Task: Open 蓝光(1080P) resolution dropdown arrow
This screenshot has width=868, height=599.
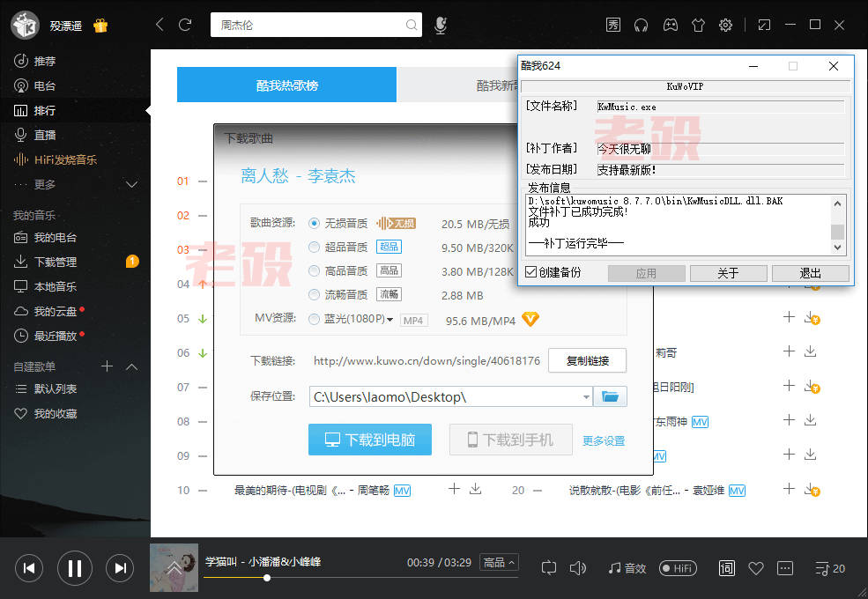Action: [389, 320]
